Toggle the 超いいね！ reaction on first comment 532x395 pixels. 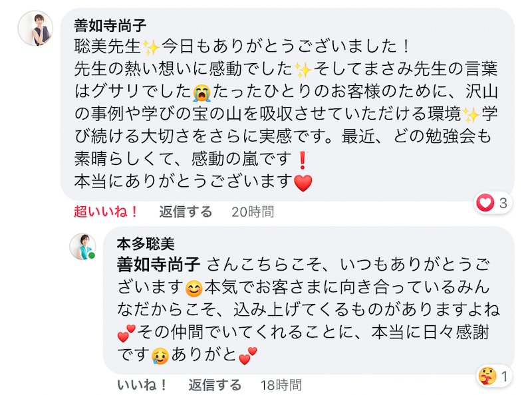click(106, 211)
